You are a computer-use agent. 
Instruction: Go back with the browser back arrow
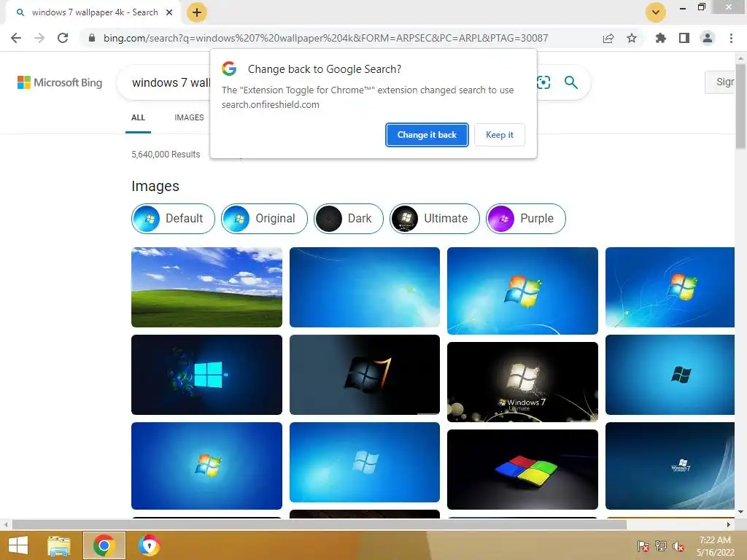(16, 38)
